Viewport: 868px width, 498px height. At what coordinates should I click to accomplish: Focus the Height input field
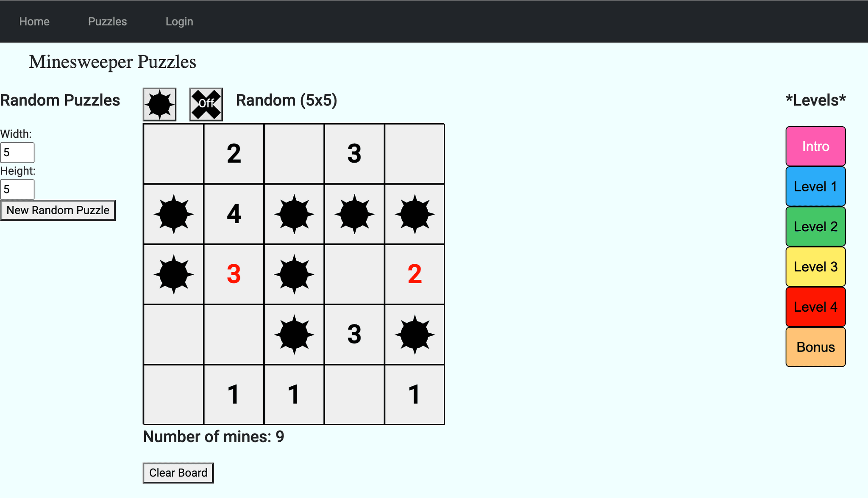click(x=17, y=189)
